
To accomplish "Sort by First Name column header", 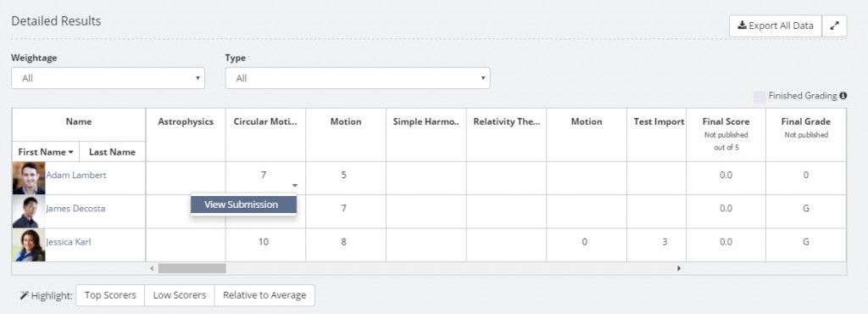I will (x=46, y=152).
